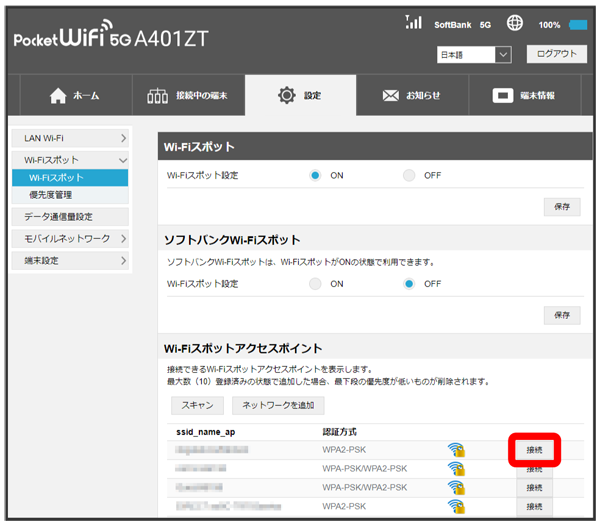
Task: Expand the モバイルネットワーク sidebar section
Action: pos(75,239)
